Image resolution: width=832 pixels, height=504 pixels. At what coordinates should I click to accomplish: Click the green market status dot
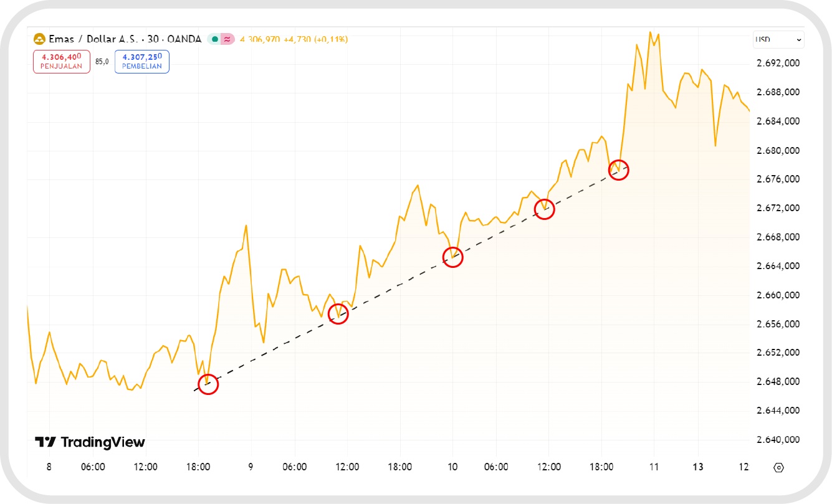[x=214, y=39]
